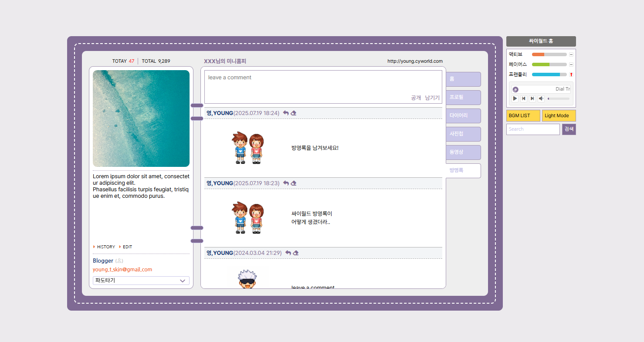This screenshot has width=644, height=342.
Task: Click the minus icon beside 액티브 bar
Action: 571,54
